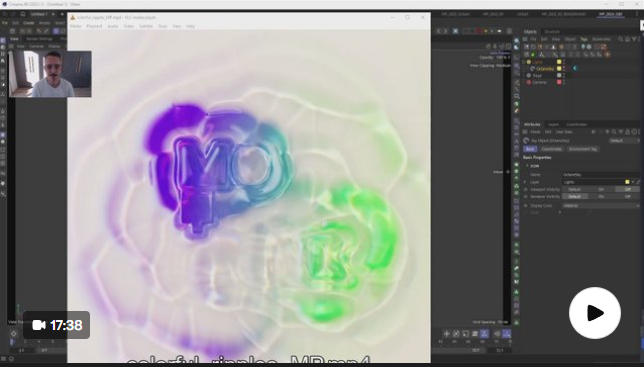The height and width of the screenshot is (367, 644).
Task: Open the Subtitle menu in VLC
Action: (146, 26)
